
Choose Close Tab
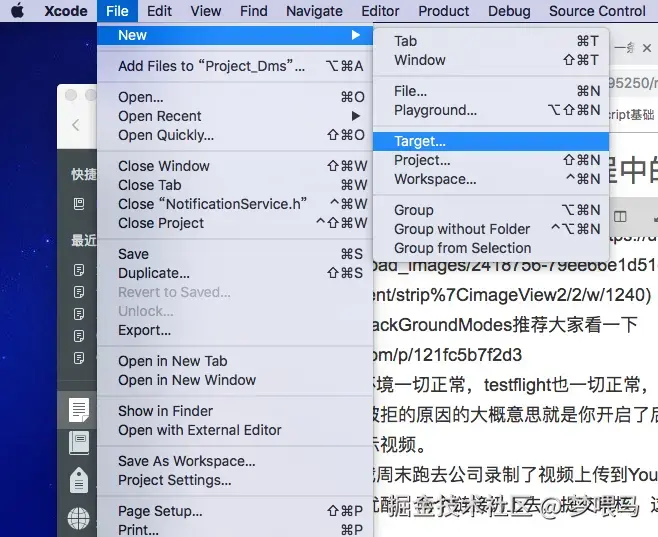(x=235, y=185)
